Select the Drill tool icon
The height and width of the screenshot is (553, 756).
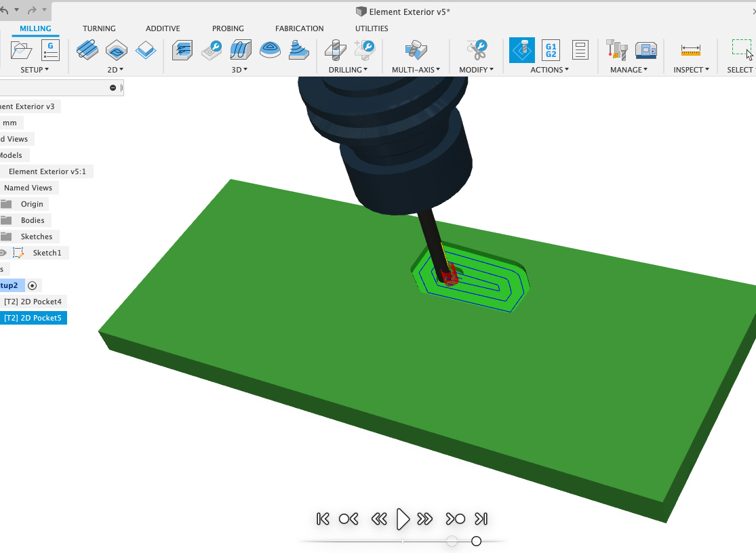(336, 50)
